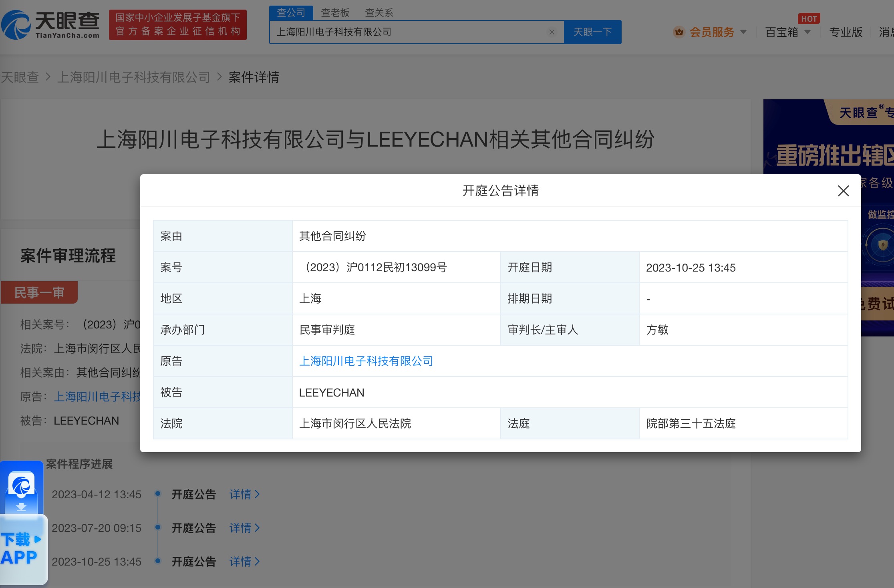894x588 pixels.
Task: Click the 2023-04-12 timeline dot
Action: pyautogui.click(x=158, y=494)
